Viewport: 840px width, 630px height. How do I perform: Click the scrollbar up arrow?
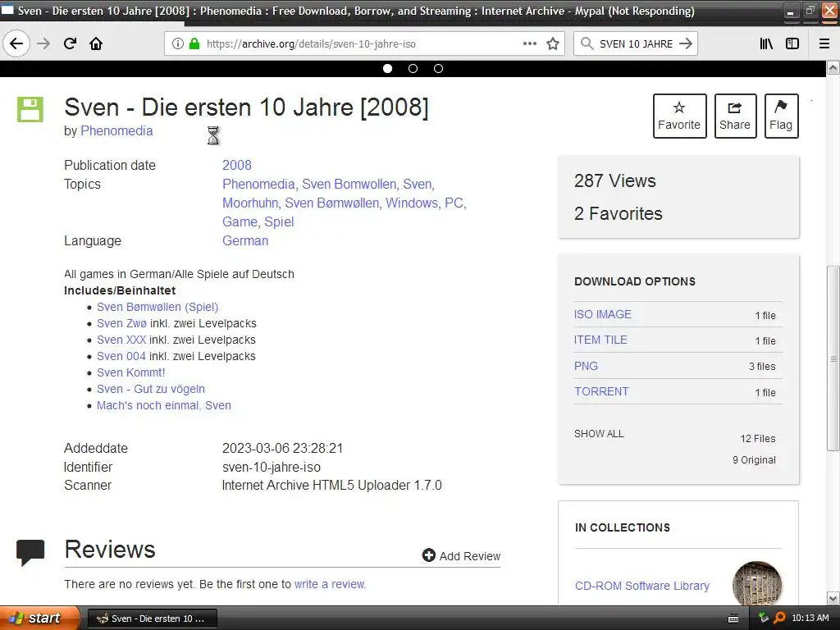point(833,68)
